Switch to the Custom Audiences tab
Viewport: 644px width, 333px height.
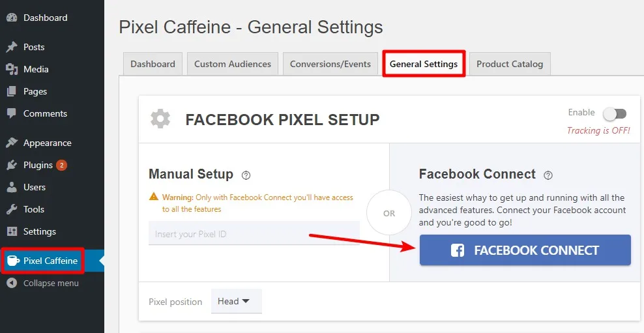coord(233,64)
